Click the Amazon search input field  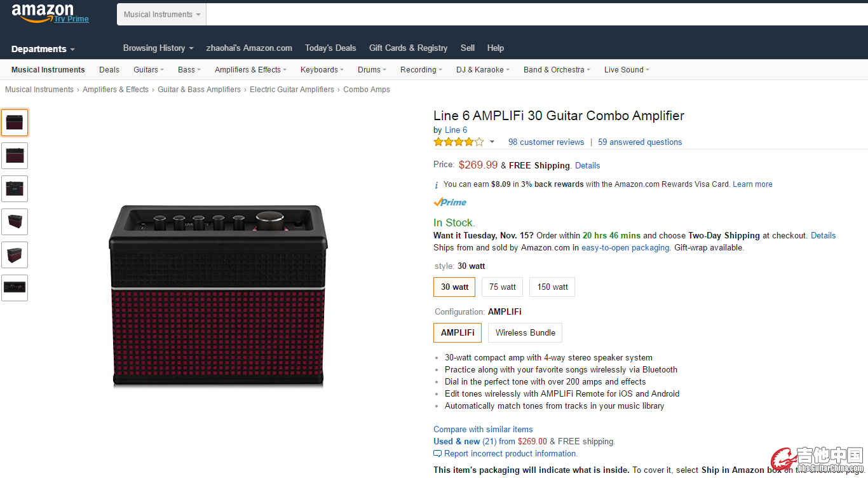click(534, 15)
